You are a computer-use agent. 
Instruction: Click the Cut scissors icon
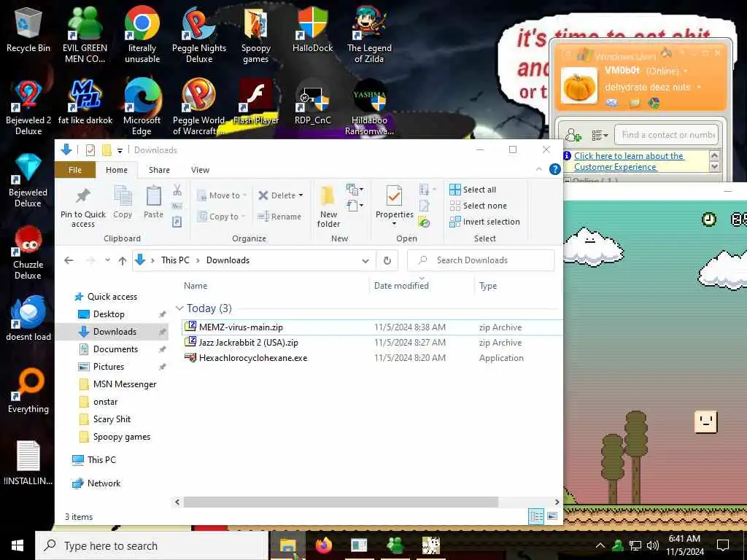[177, 190]
